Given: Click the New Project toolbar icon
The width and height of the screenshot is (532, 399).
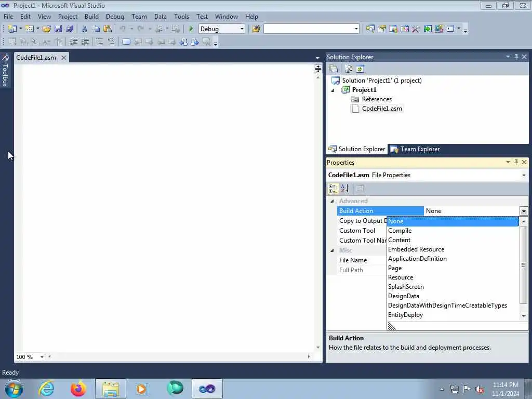Looking at the screenshot, I should (x=12, y=29).
